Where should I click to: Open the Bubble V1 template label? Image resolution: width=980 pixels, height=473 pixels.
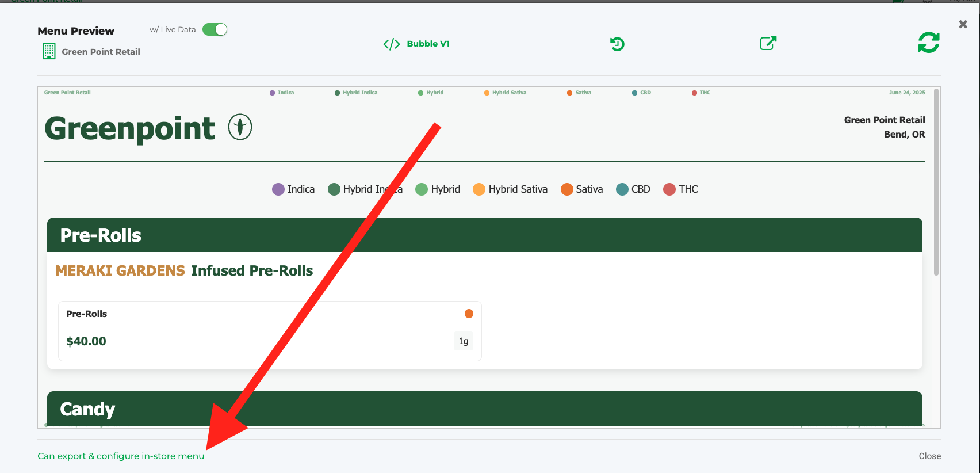point(428,44)
